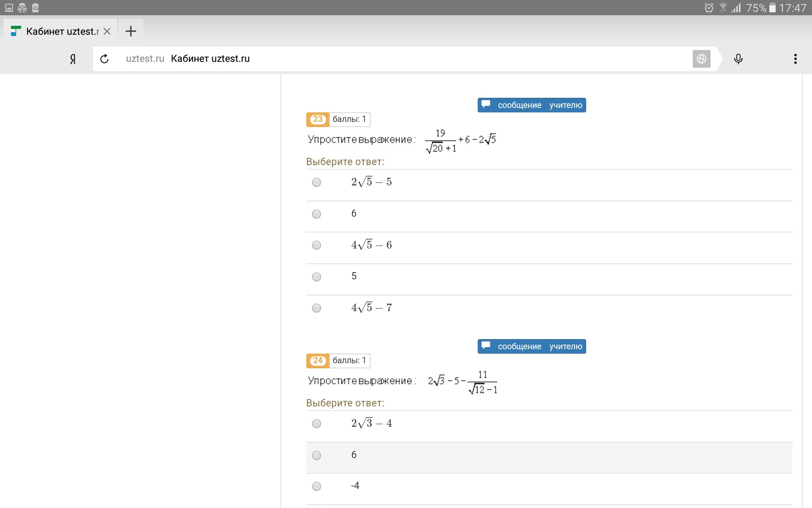The width and height of the screenshot is (812, 508).
Task: Click speech bubble icon for question 23 message
Action: tap(486, 104)
